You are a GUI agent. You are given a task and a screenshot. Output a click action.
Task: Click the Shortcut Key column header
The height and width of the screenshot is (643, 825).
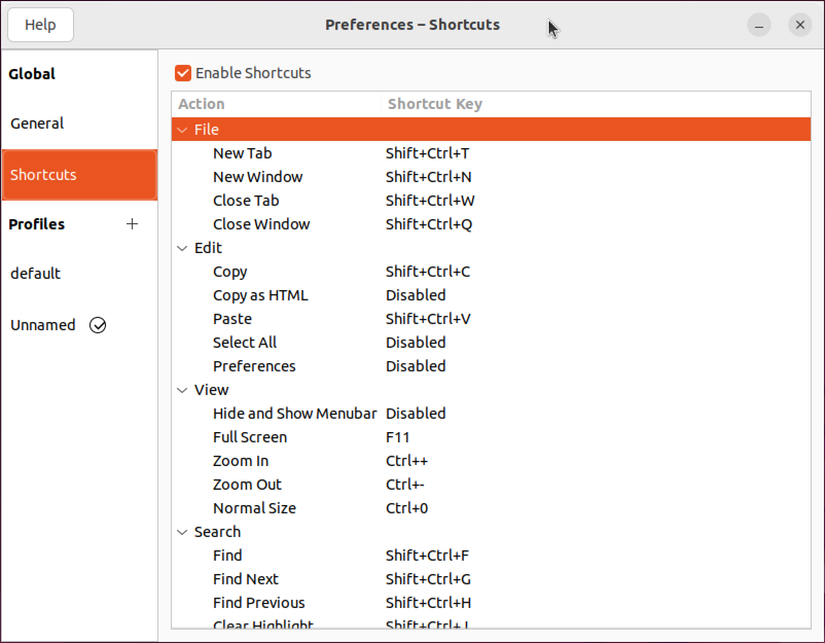pos(434,104)
